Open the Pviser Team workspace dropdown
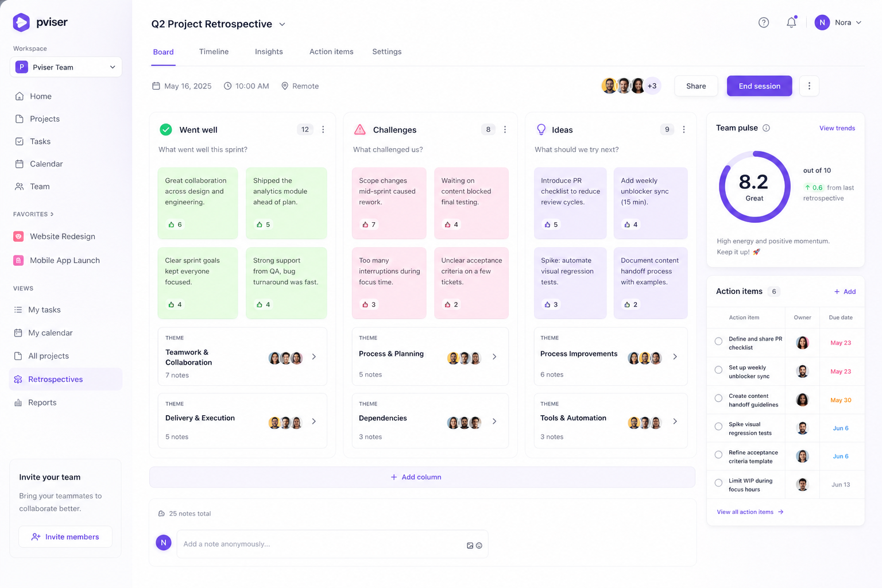882x588 pixels. [66, 67]
